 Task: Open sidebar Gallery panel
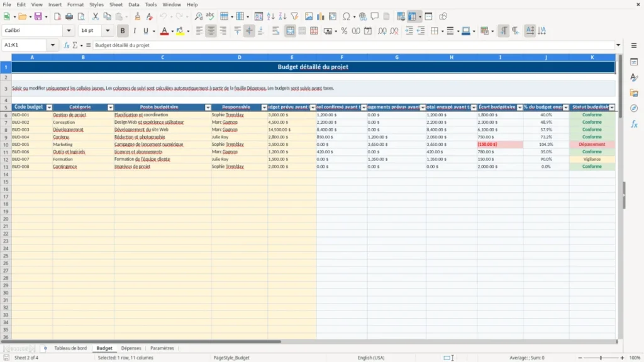(634, 93)
